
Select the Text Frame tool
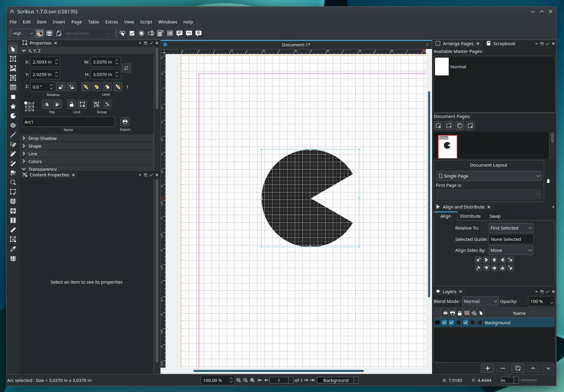click(13, 59)
